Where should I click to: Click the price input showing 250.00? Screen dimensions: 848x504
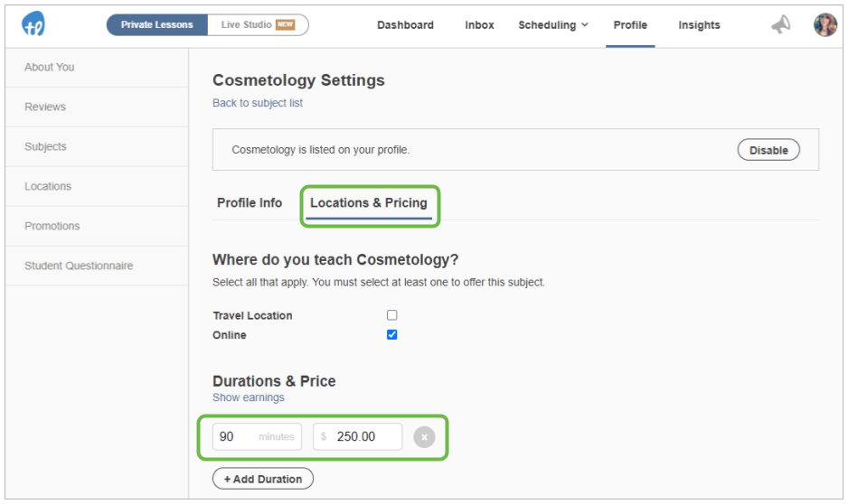tap(357, 436)
